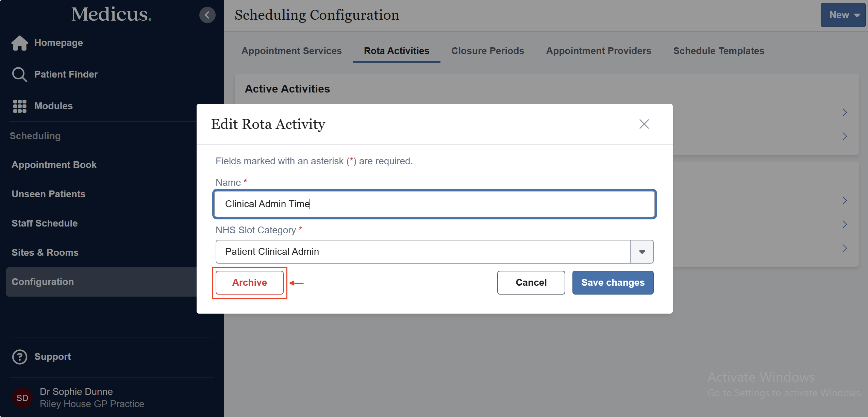Open Appointment Book from the sidebar

tap(54, 165)
